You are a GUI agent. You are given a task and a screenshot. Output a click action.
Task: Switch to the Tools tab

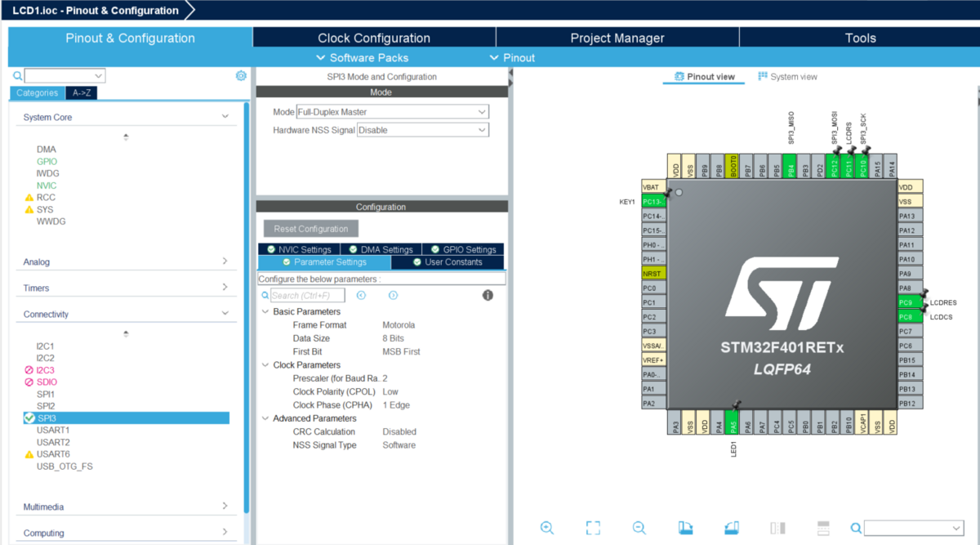860,38
